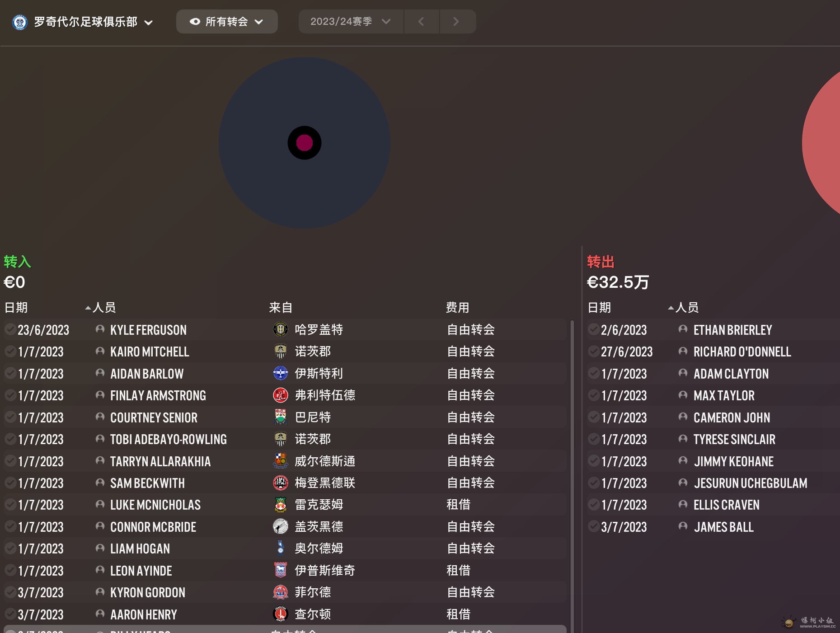Click Notts County badge beside Tobi Adebayo-Rowling
This screenshot has height=633, width=840.
coord(281,439)
